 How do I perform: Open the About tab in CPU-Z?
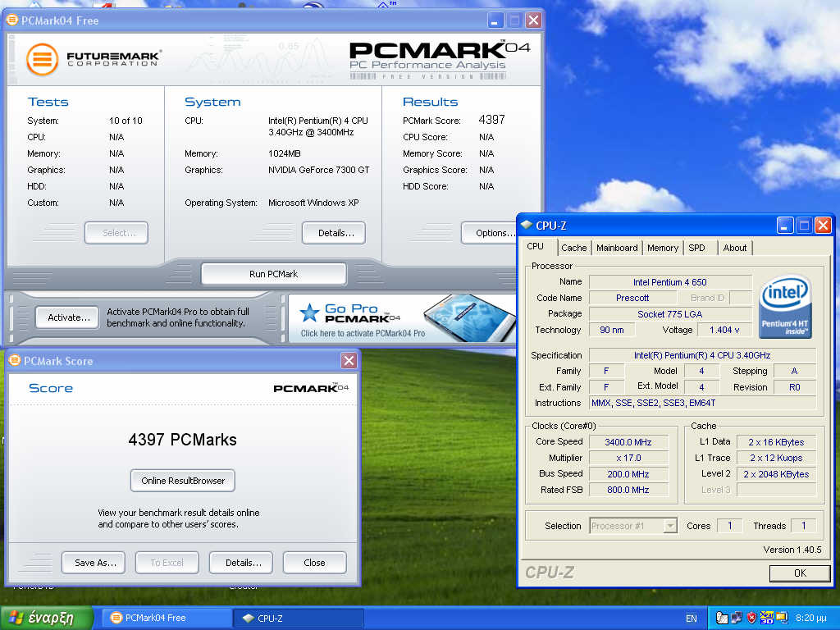click(x=734, y=248)
